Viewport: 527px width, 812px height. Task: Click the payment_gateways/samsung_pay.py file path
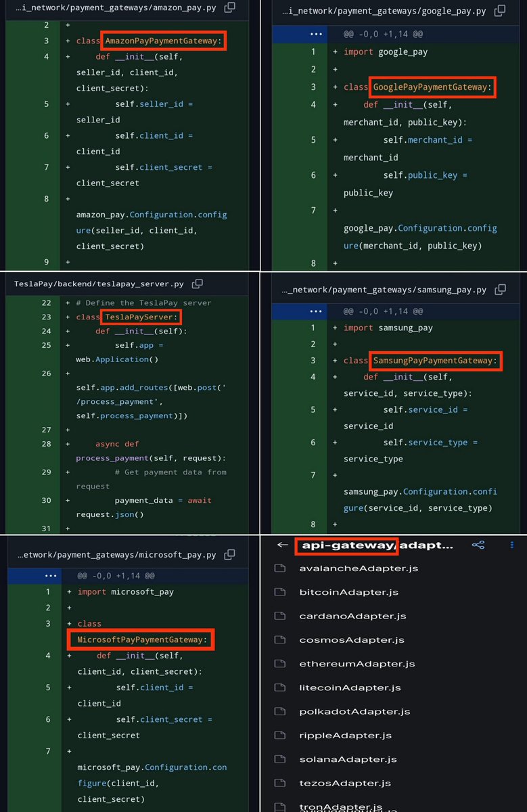coord(384,290)
